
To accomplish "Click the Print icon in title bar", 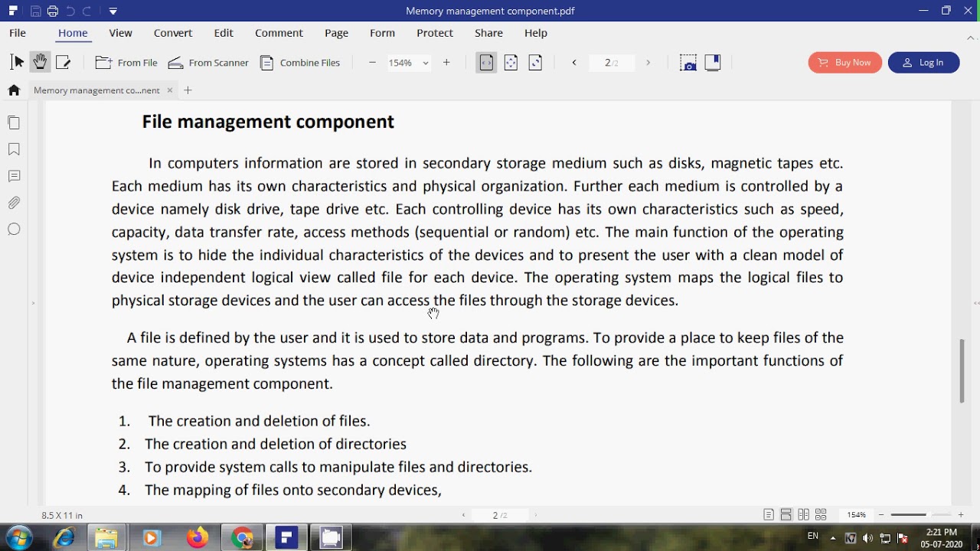I will [52, 11].
